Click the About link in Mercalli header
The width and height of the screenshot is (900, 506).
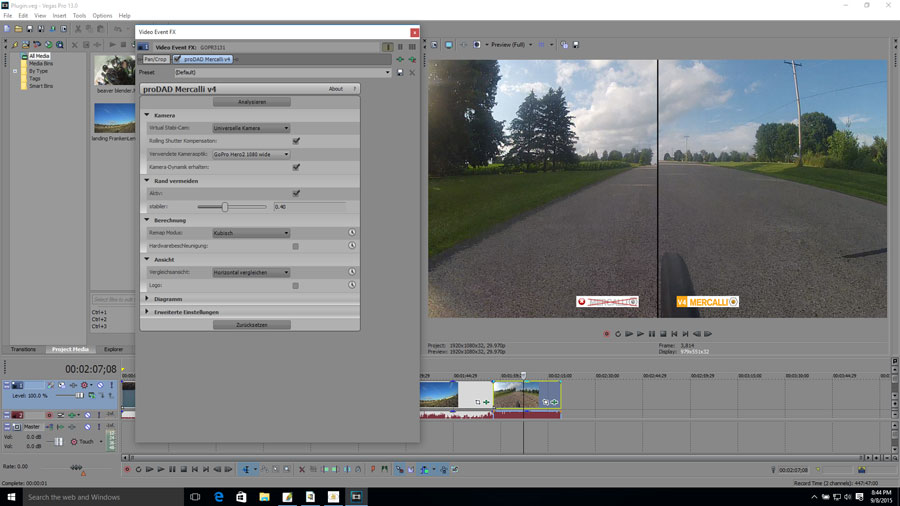tap(335, 89)
